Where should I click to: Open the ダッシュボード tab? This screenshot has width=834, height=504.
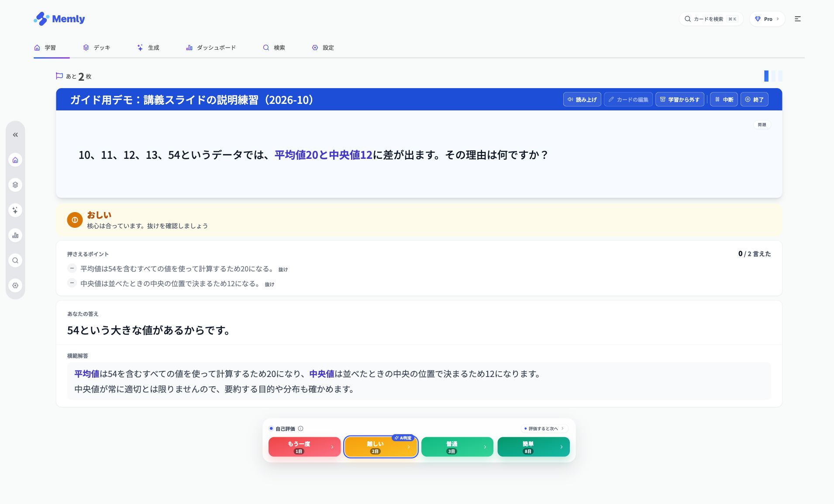[x=211, y=48]
